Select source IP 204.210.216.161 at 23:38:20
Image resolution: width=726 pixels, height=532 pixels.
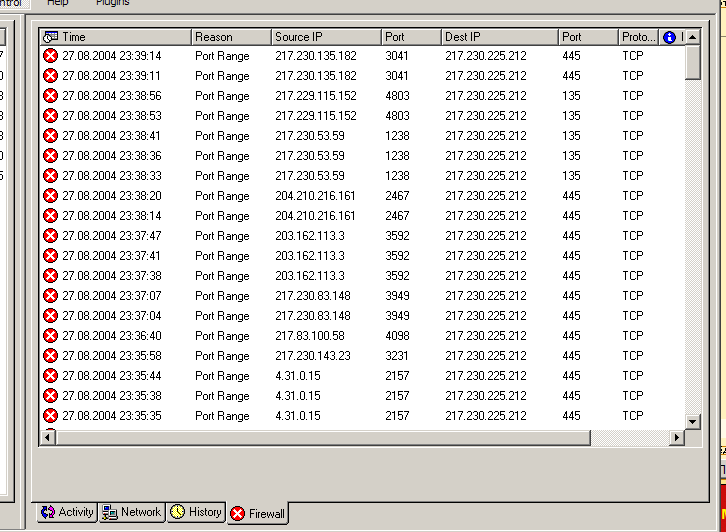(315, 196)
